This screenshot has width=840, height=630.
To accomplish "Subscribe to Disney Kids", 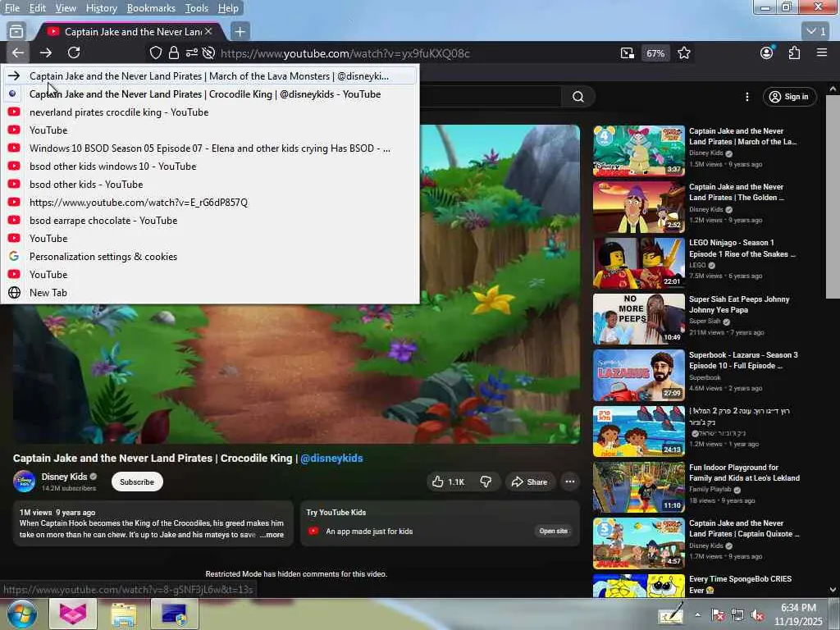I will click(137, 482).
